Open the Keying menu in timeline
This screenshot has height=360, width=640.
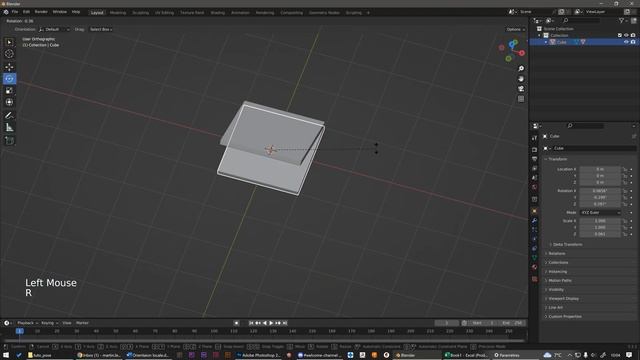coord(49,323)
